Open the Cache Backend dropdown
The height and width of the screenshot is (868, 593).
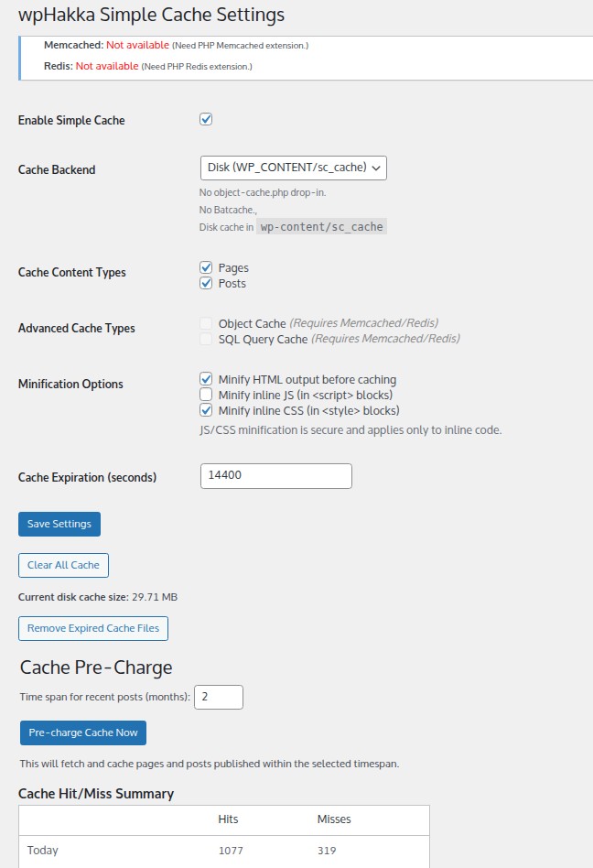point(293,168)
